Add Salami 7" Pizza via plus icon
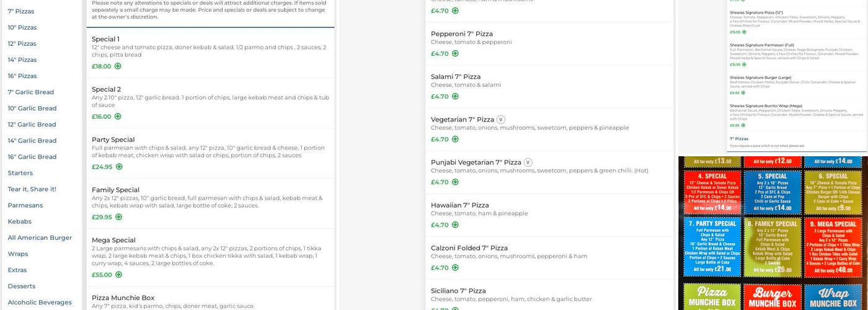This screenshot has width=868, height=310. click(455, 97)
